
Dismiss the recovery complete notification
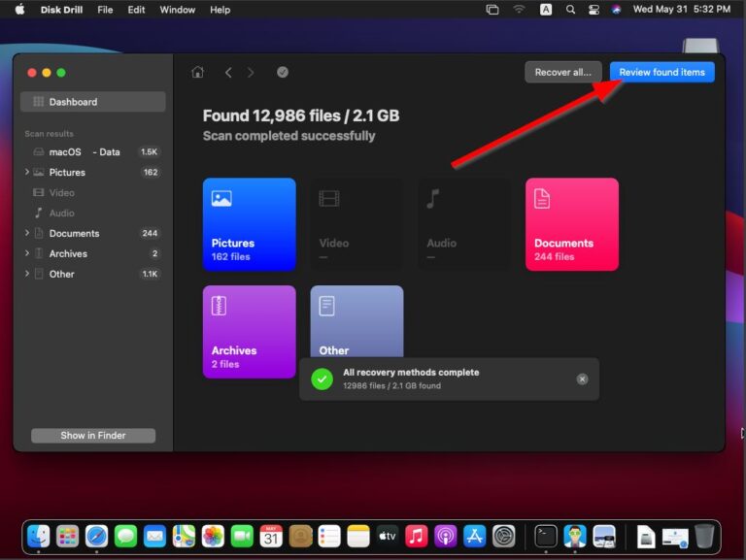582,379
